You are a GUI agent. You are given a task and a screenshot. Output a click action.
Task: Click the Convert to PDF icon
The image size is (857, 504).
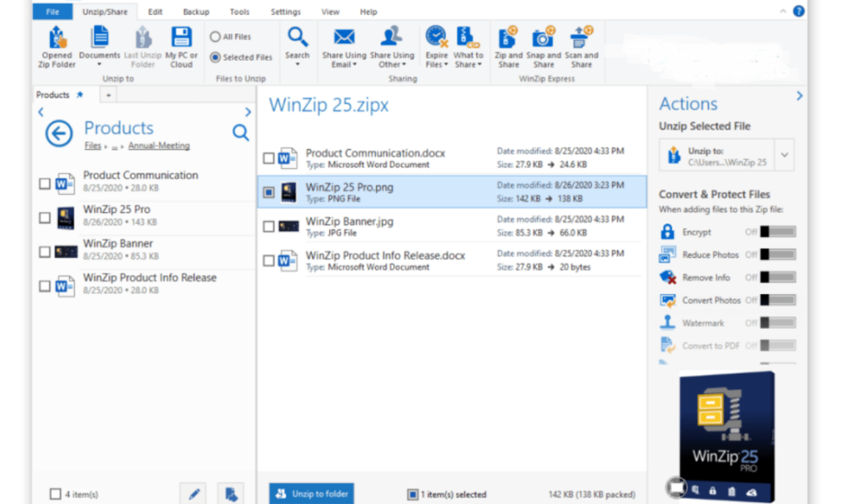[x=667, y=345]
